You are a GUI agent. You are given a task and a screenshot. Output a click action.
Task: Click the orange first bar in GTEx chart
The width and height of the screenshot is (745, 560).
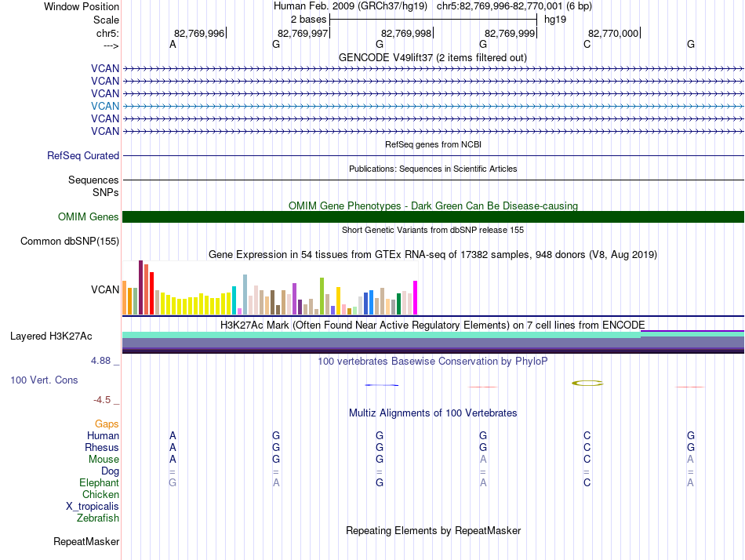pos(125,297)
